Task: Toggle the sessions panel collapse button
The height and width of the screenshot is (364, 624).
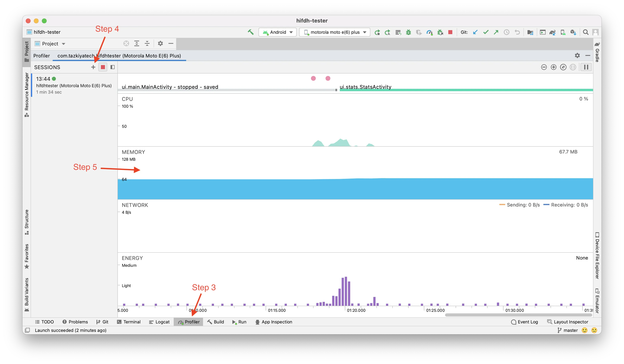Action: point(112,67)
